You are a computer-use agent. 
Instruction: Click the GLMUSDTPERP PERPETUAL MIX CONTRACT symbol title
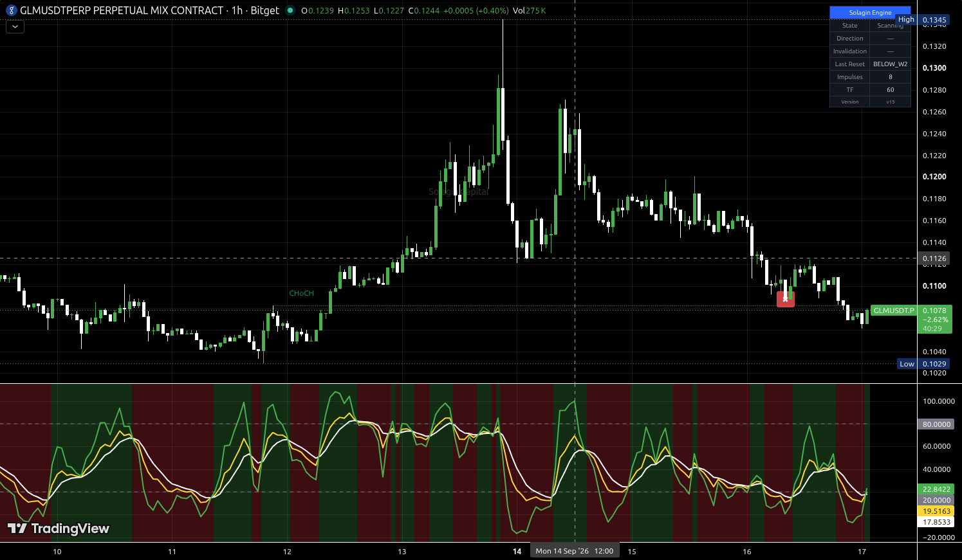tap(122, 11)
